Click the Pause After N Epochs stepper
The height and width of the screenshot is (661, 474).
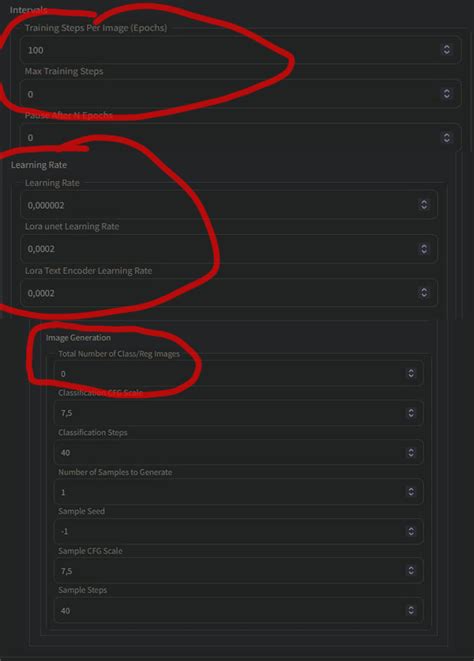point(446,138)
